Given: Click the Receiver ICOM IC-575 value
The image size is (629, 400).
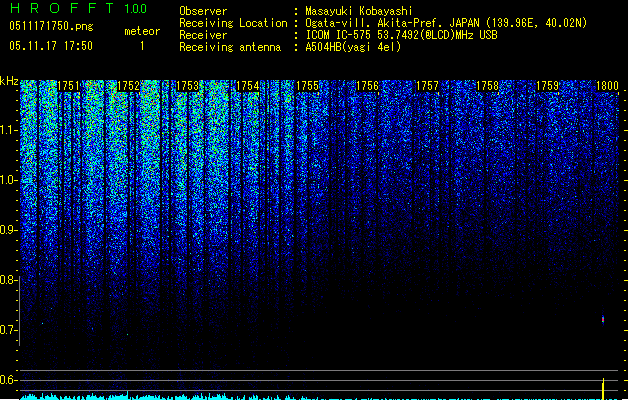Looking at the screenshot, I should click(401, 35).
